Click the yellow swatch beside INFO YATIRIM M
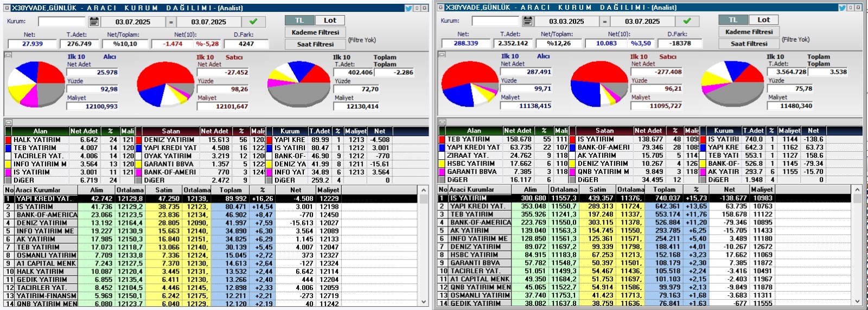Viewport: 868px width, 310px height. pyautogui.click(x=8, y=164)
